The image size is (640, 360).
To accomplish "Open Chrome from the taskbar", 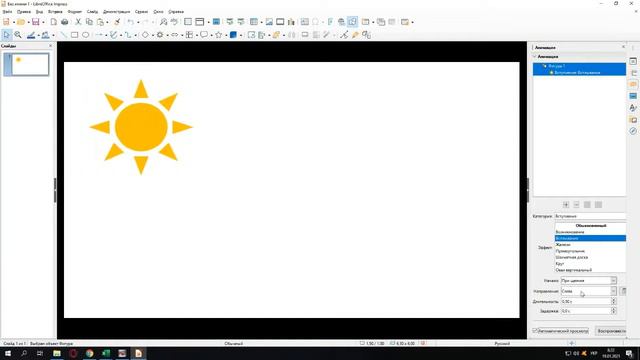I will [89, 353].
